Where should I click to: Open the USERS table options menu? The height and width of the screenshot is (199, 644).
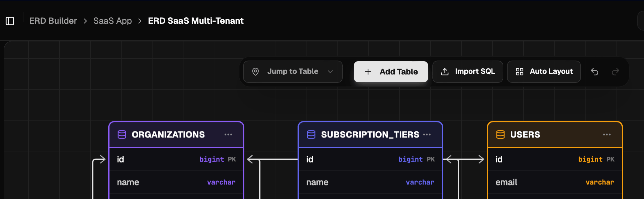607,135
